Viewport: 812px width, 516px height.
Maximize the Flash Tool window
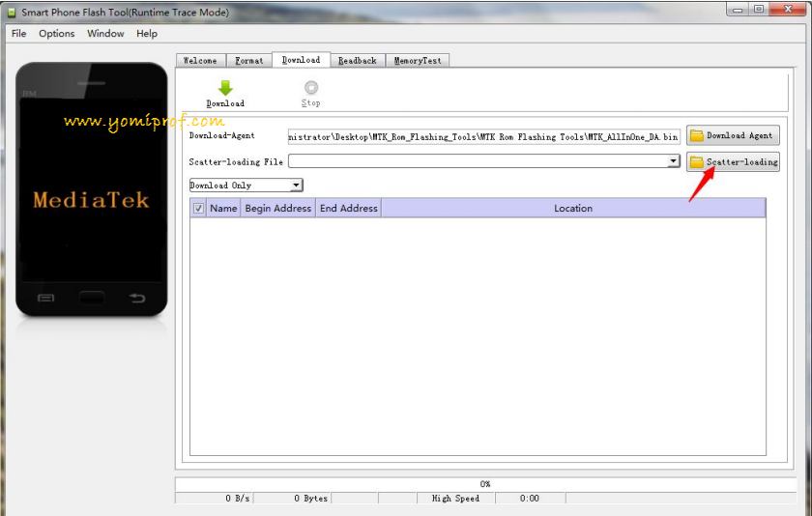(x=759, y=10)
